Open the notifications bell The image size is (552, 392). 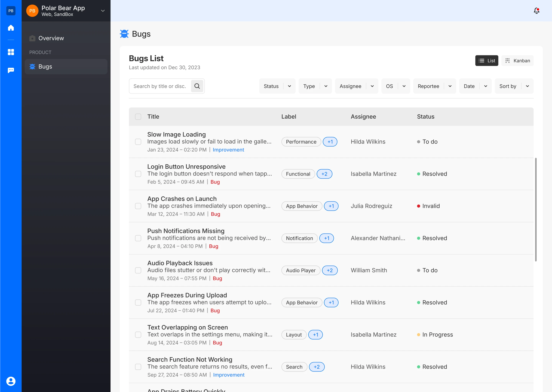[x=536, y=11]
